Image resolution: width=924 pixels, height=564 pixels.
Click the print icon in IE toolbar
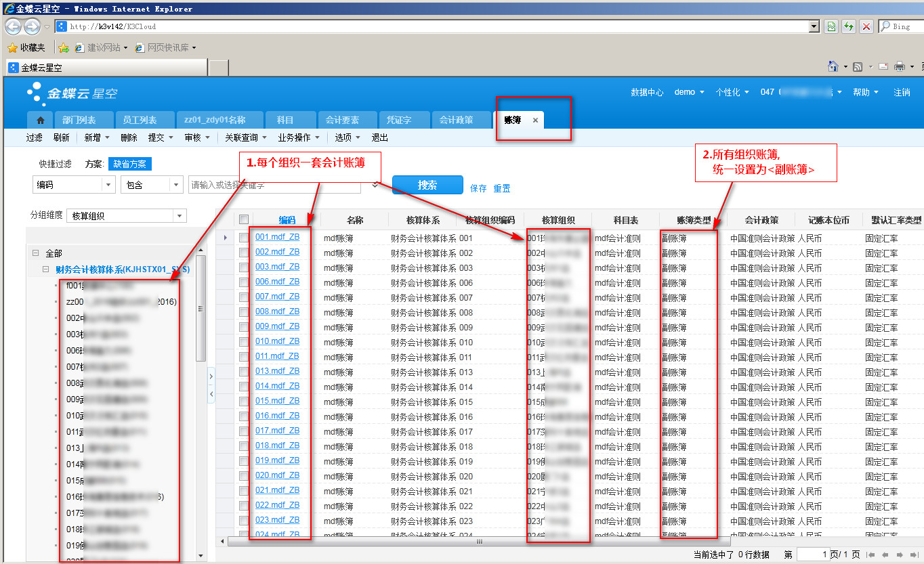pos(900,66)
